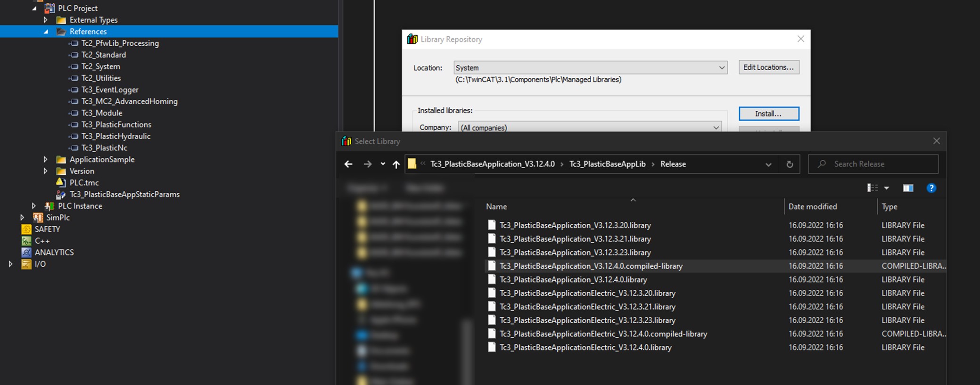Open the Location dropdown set to System
The width and height of the screenshot is (980, 385).
tap(591, 68)
